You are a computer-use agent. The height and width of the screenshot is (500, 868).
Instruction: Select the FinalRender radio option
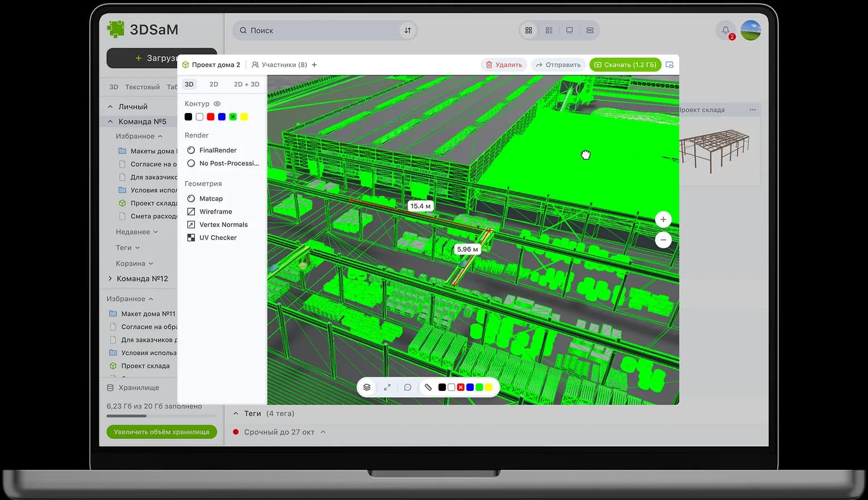click(191, 150)
